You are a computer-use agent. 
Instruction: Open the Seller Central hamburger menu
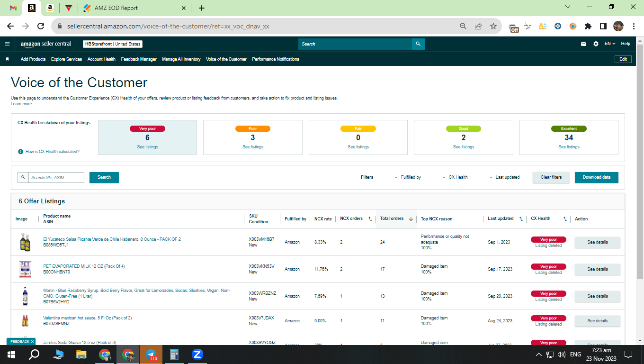point(7,44)
